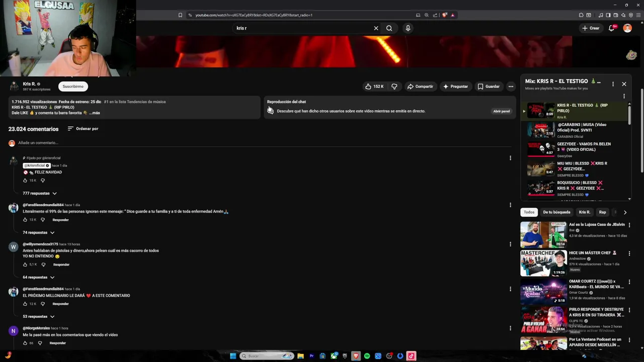Viewport: 644px width, 362px height.
Task: Open options menu for the pinned comment
Action: point(510,158)
